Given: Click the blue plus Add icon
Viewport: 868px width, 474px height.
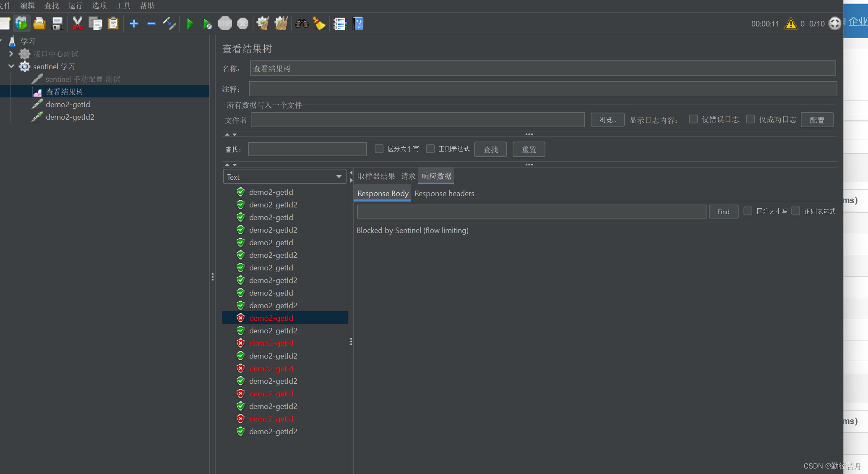Looking at the screenshot, I should coord(134,24).
